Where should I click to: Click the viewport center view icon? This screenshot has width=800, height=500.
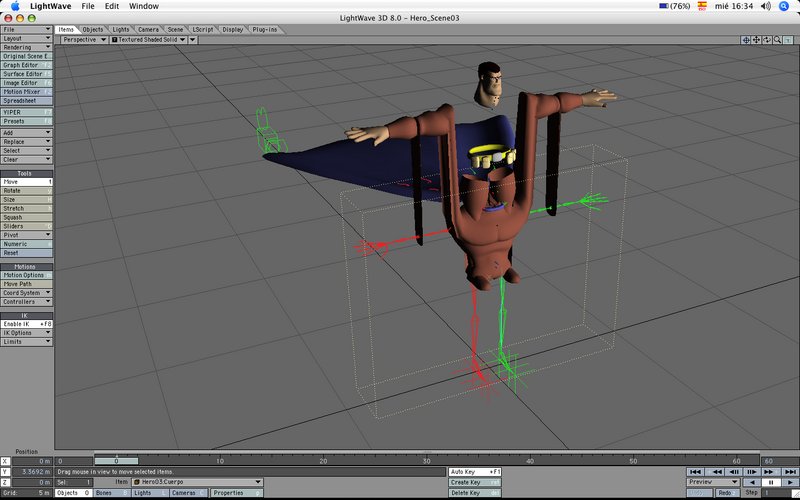tap(746, 40)
